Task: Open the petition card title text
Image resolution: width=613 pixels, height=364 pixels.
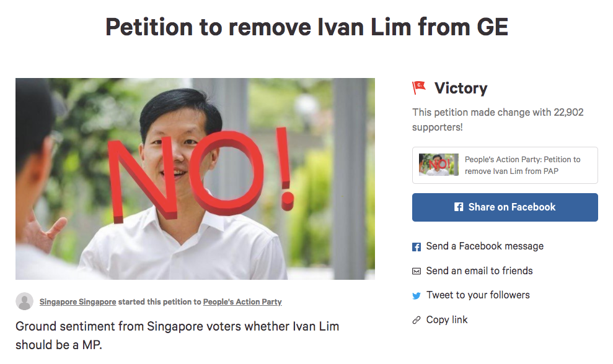Action: 523,165
